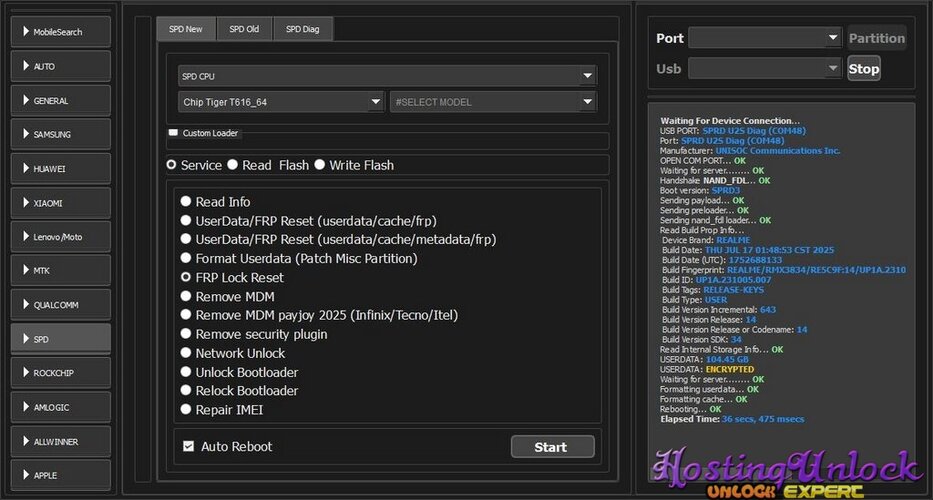Enable the Custom Loader checkbox

point(173,133)
